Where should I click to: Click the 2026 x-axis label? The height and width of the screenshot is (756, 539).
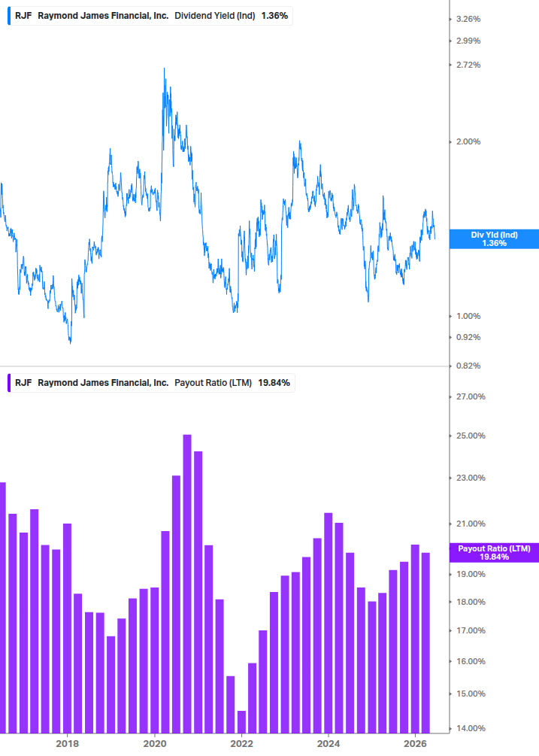pyautogui.click(x=415, y=743)
